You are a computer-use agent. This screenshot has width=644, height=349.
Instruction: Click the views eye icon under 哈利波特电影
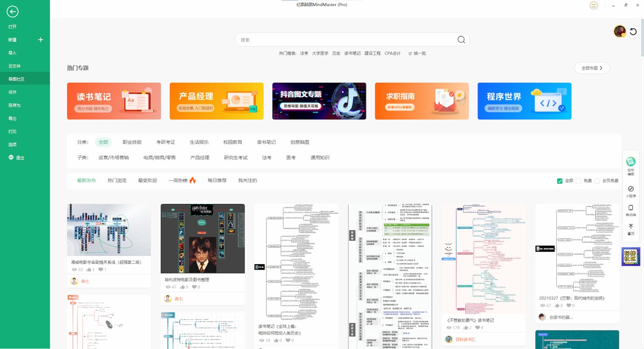point(168,287)
